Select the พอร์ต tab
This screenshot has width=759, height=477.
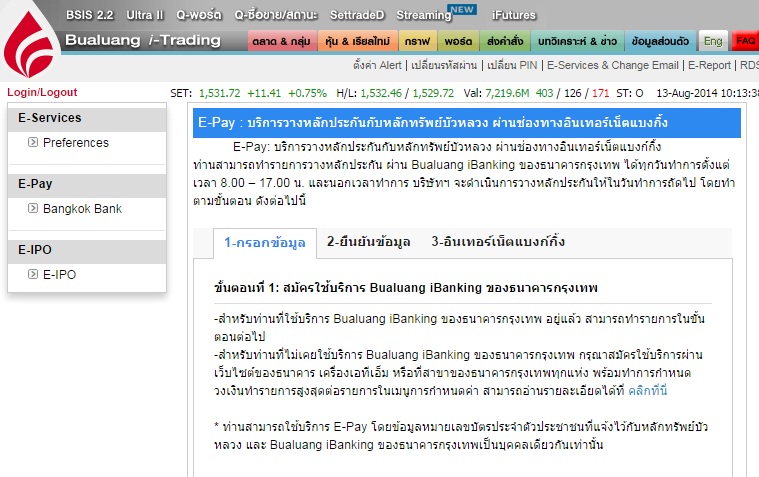click(x=458, y=41)
